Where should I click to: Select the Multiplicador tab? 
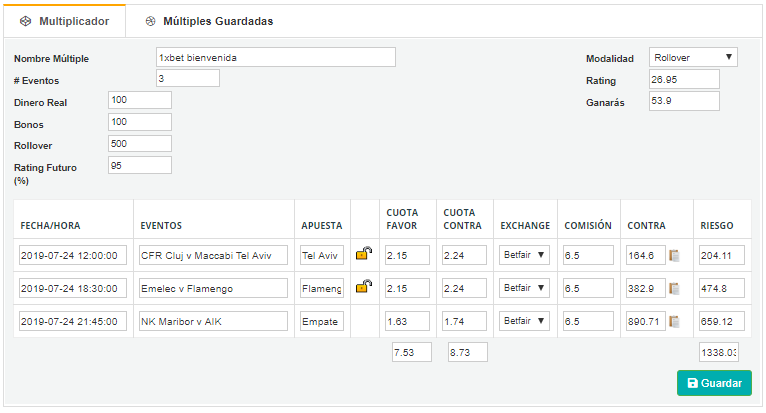click(64, 21)
